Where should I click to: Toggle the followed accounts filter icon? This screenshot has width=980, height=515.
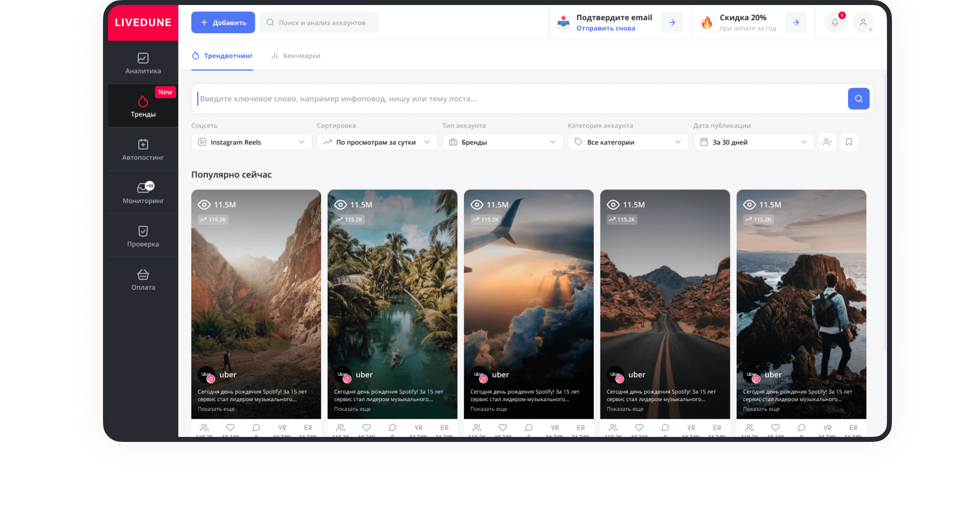(x=827, y=142)
